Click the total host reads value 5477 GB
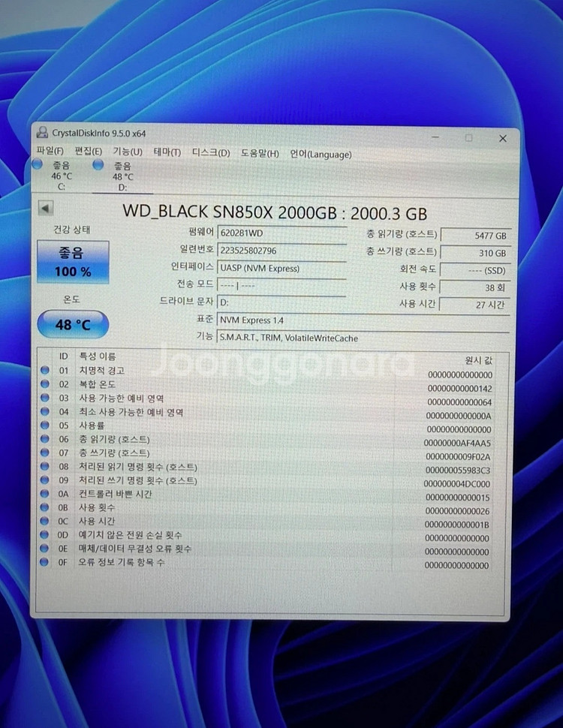The width and height of the screenshot is (563, 728). tap(475, 236)
